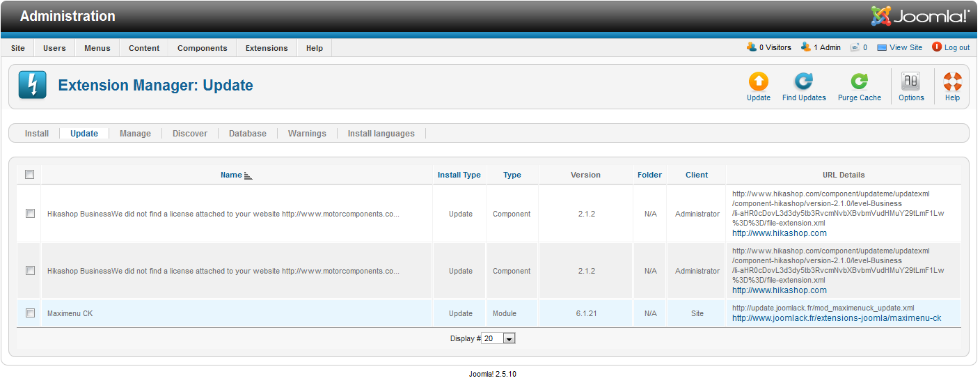Sort by the Type column header
Screen dimensions: 980x385
(x=512, y=175)
